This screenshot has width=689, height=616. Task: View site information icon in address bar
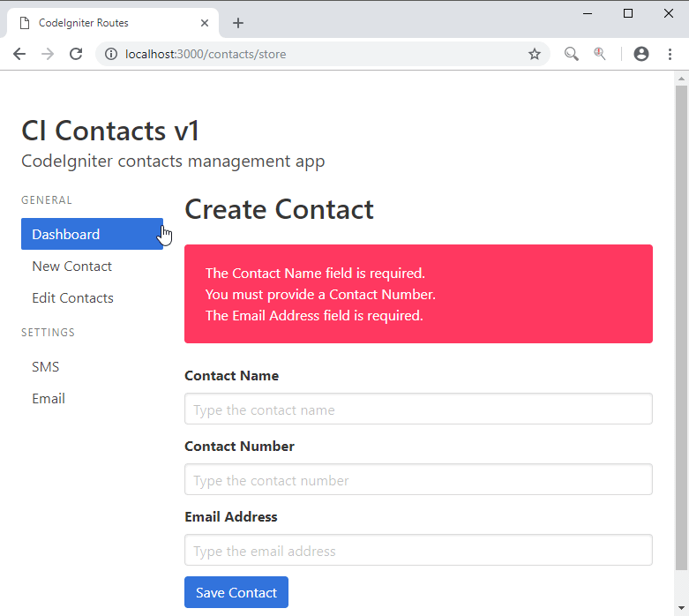click(110, 54)
